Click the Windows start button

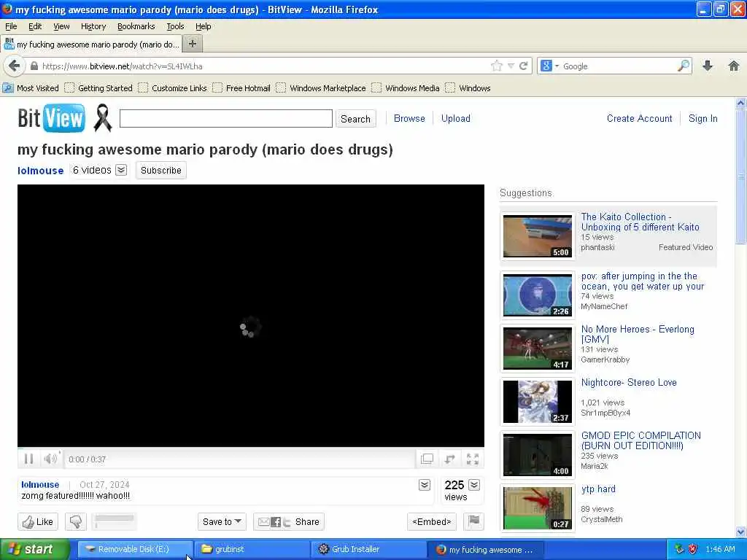(x=34, y=549)
